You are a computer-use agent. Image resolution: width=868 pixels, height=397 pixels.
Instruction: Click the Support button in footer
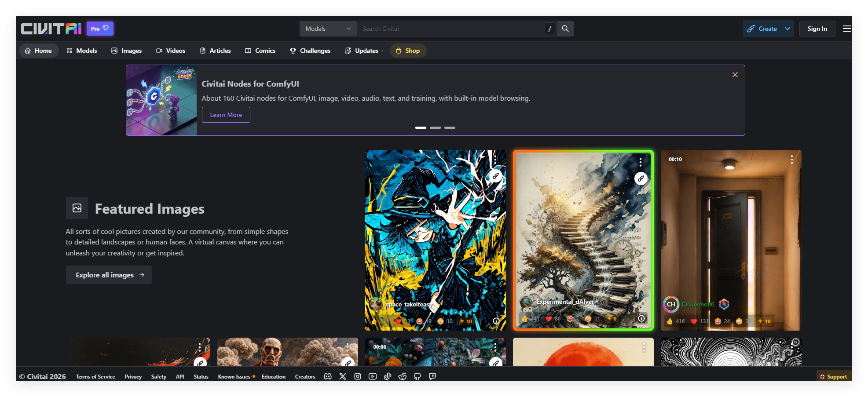coord(833,376)
